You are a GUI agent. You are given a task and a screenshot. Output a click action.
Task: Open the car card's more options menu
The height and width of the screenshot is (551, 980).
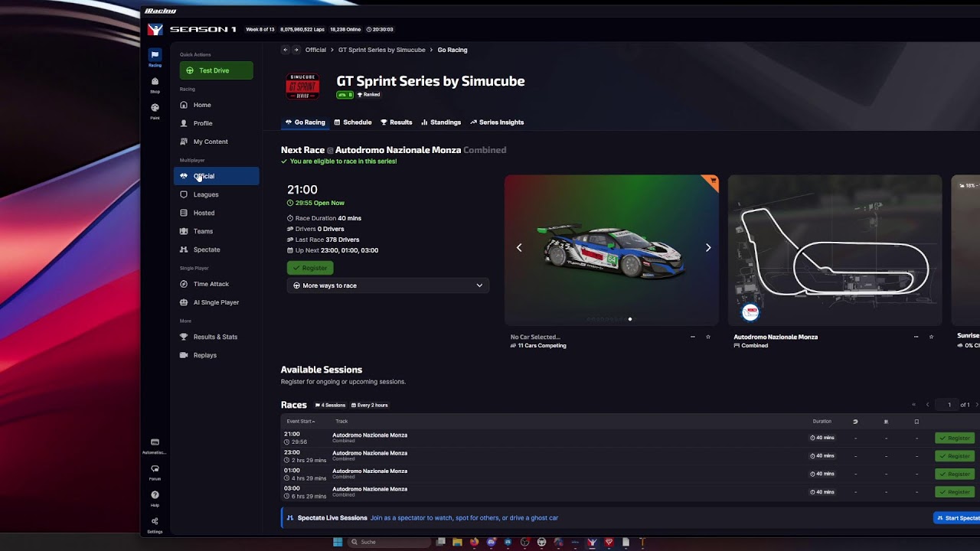(693, 337)
